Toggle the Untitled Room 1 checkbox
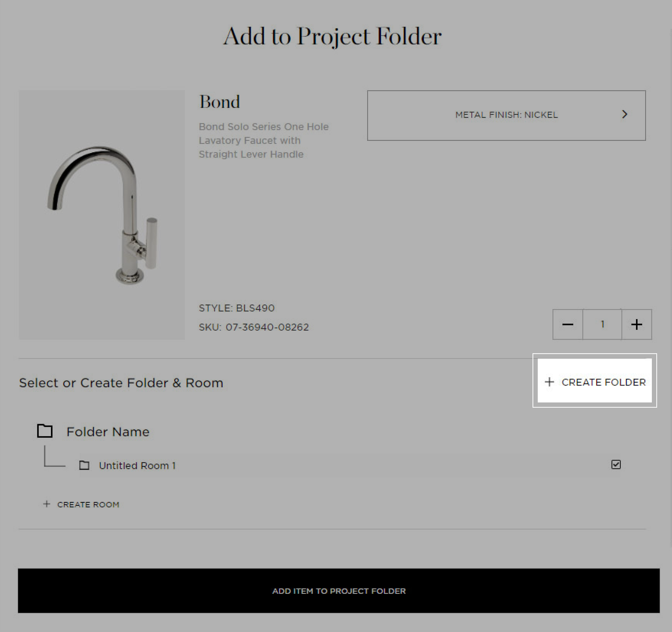672x632 pixels. point(616,465)
